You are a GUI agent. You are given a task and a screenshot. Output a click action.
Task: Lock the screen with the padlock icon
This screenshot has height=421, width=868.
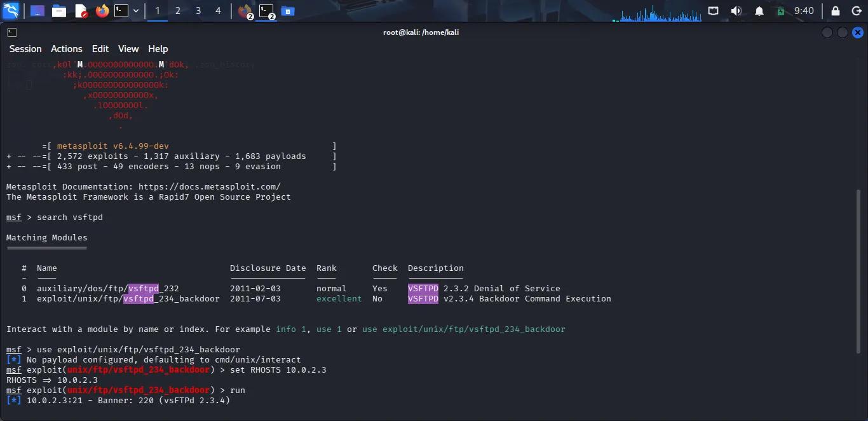(x=836, y=11)
